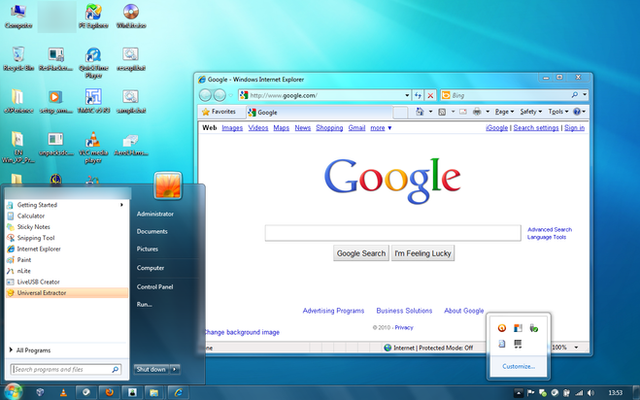This screenshot has width=640, height=400.
Task: Expand the Shut down options arrow
Action: pos(175,369)
